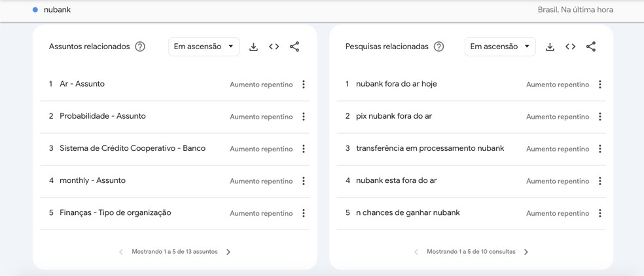Share the Assuntos relacionados card

295,47
